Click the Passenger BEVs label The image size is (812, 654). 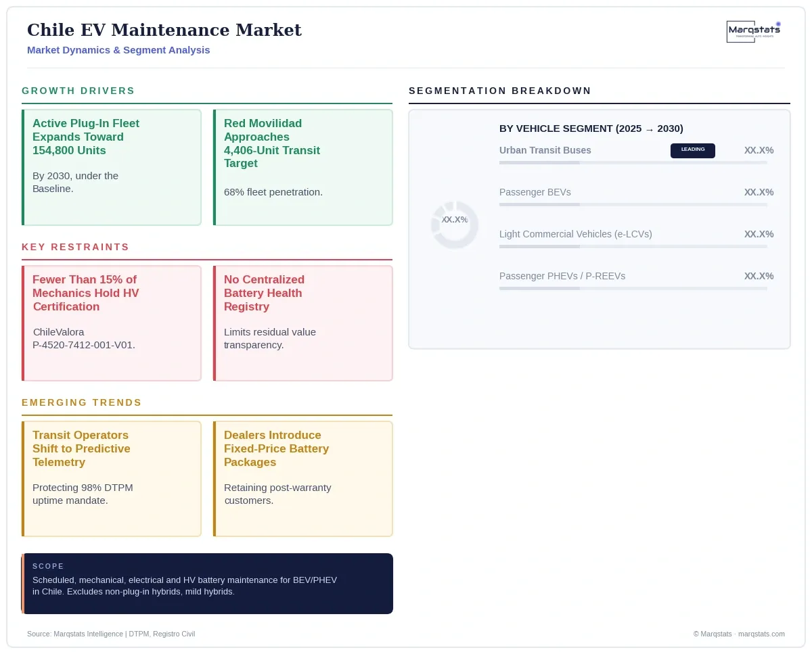pos(535,192)
